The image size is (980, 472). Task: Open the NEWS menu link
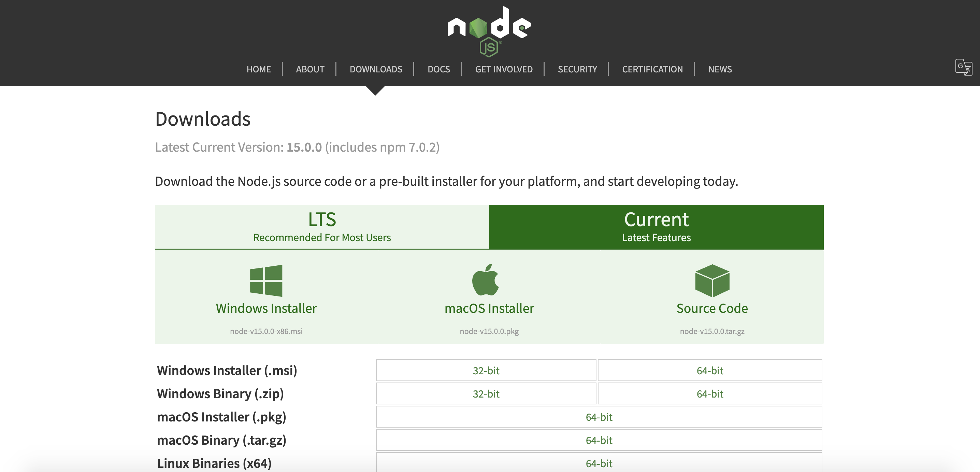[x=720, y=69]
